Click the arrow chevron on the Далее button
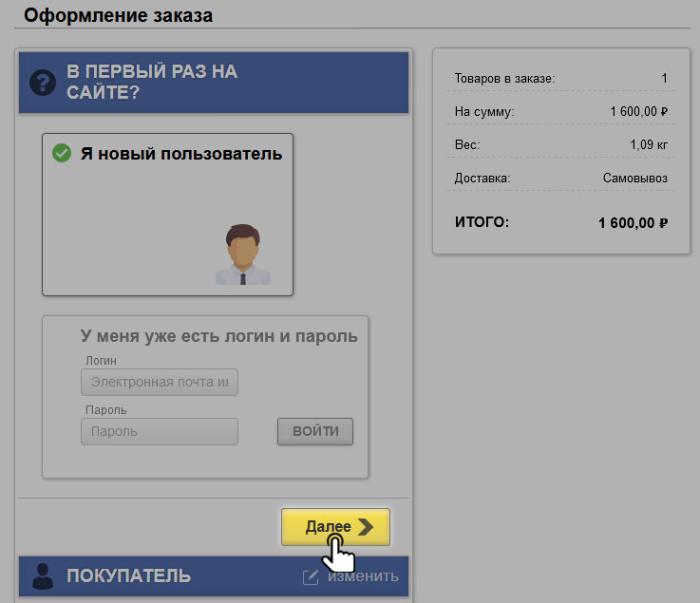700x603 pixels. (367, 527)
